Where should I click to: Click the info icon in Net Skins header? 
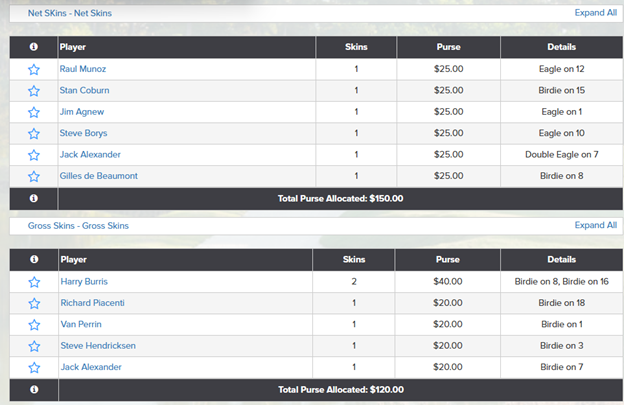pos(34,47)
